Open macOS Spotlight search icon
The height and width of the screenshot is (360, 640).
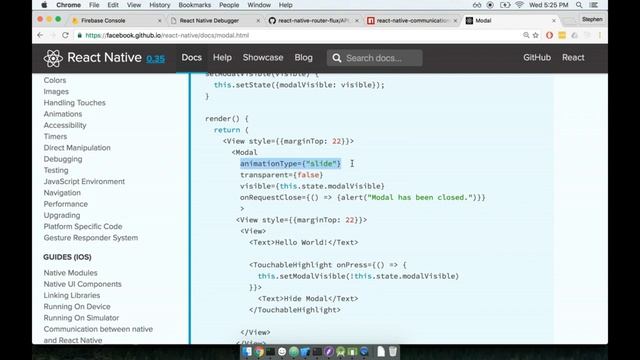point(579,5)
